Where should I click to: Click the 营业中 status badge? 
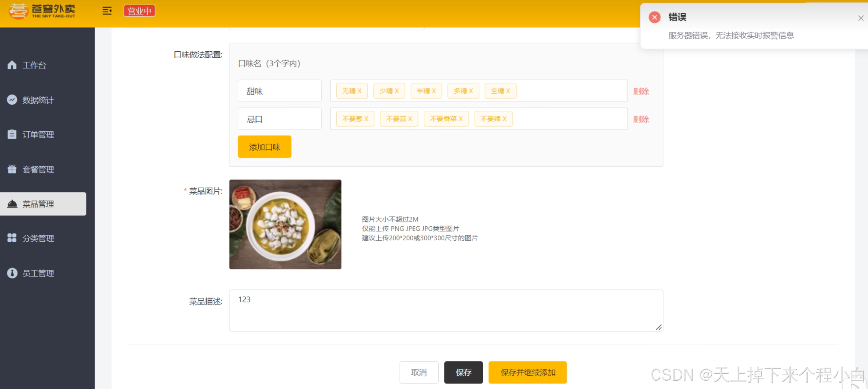tap(139, 11)
